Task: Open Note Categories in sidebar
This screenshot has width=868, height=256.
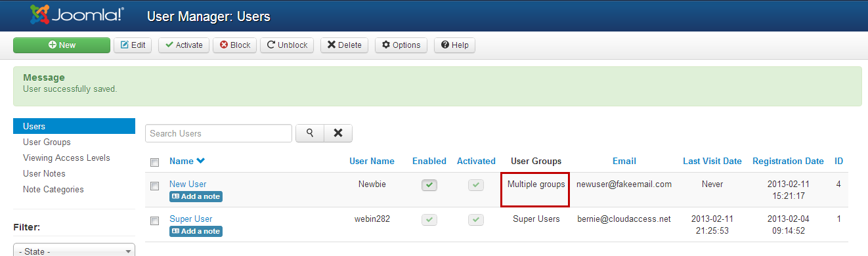Action: click(53, 189)
